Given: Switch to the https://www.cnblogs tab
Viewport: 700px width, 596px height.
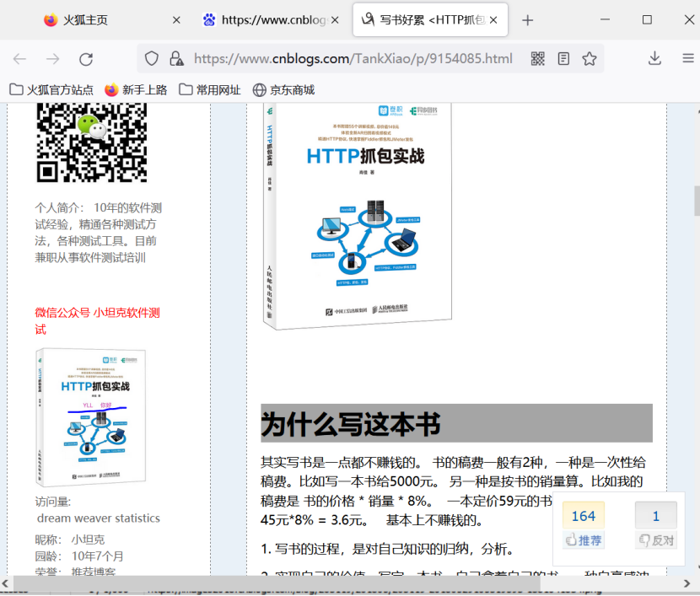Looking at the screenshot, I should coord(271,20).
